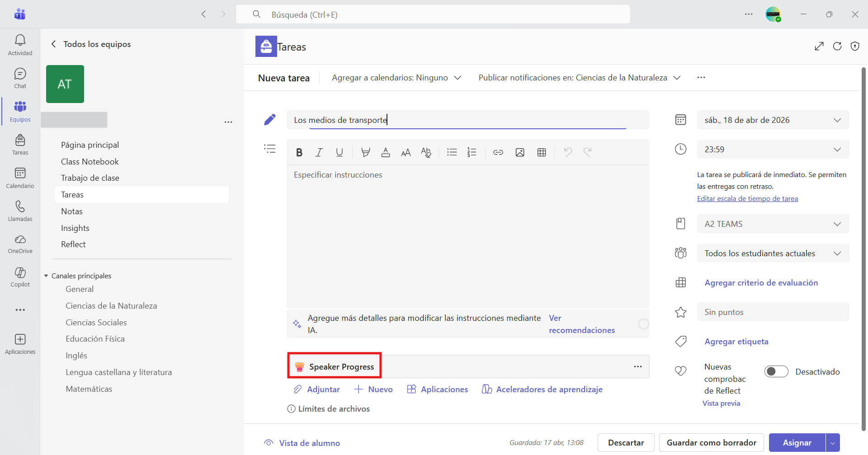This screenshot has height=455, width=868.
Task: Open OneDrive from the rail
Action: (20, 244)
